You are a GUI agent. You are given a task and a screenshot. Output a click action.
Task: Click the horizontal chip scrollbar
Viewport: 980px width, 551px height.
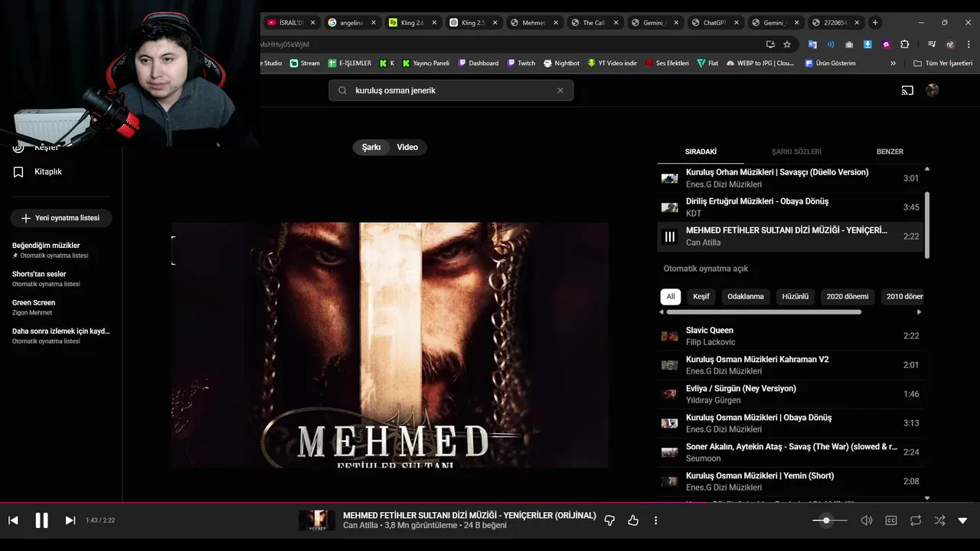(764, 312)
